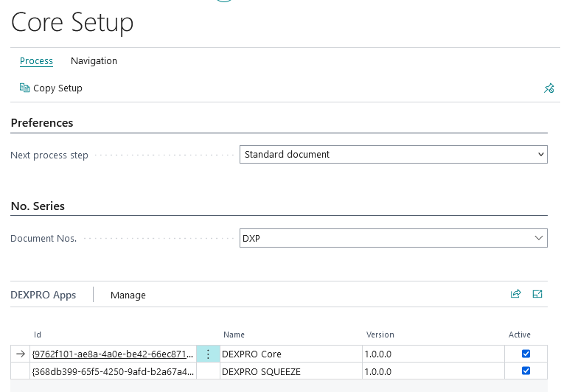Open the DEXPRO Core Id link
The width and height of the screenshot is (561, 392).
112,354
